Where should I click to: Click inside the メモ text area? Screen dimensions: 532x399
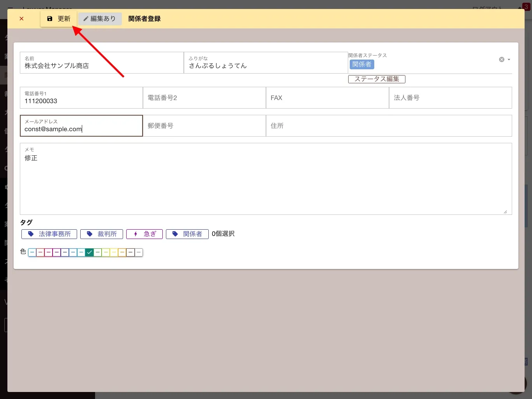[x=266, y=179]
